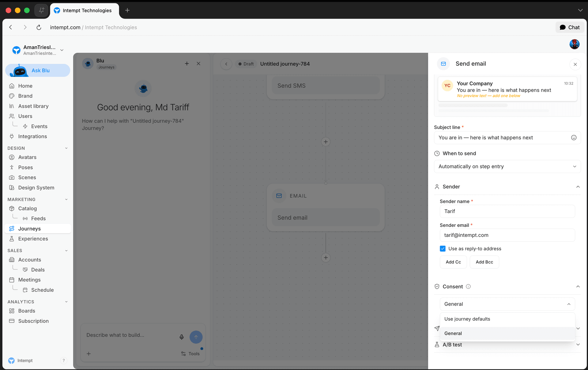Open Tools in Blu chat

190,354
